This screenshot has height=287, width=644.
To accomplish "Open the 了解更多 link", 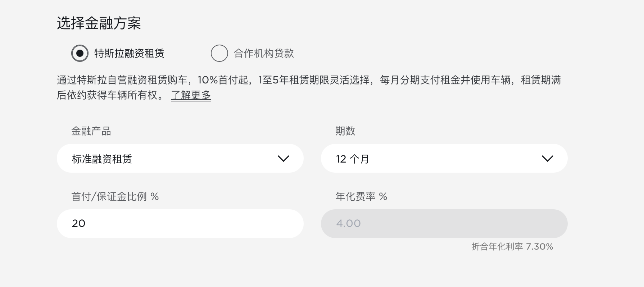I will point(191,95).
